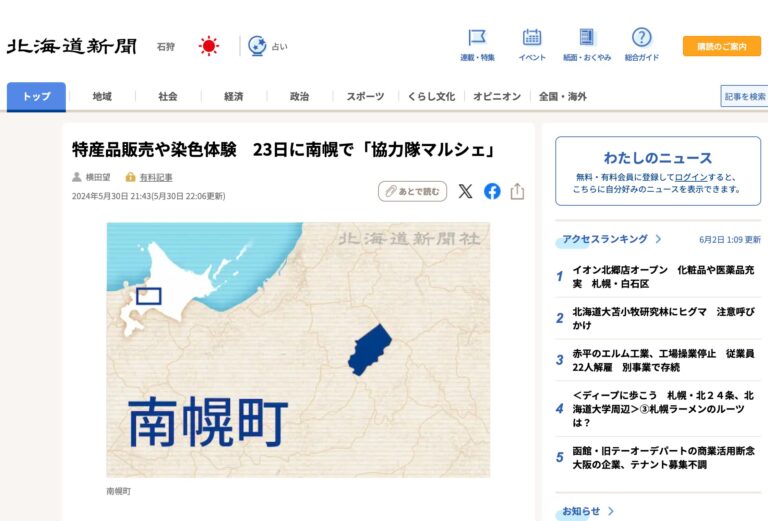Open the 総合ガイド question mark icon
This screenshot has height=521, width=768.
pos(641,37)
